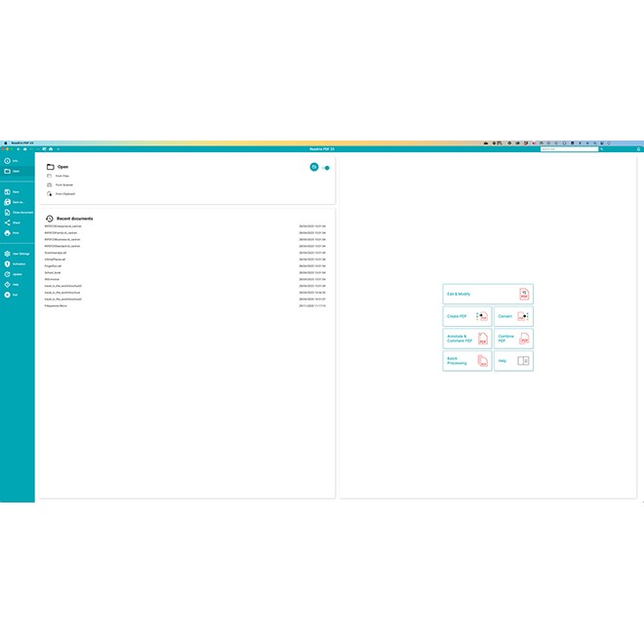The height and width of the screenshot is (644, 644).
Task: Click Close document in the sidebar
Action: coord(19,213)
